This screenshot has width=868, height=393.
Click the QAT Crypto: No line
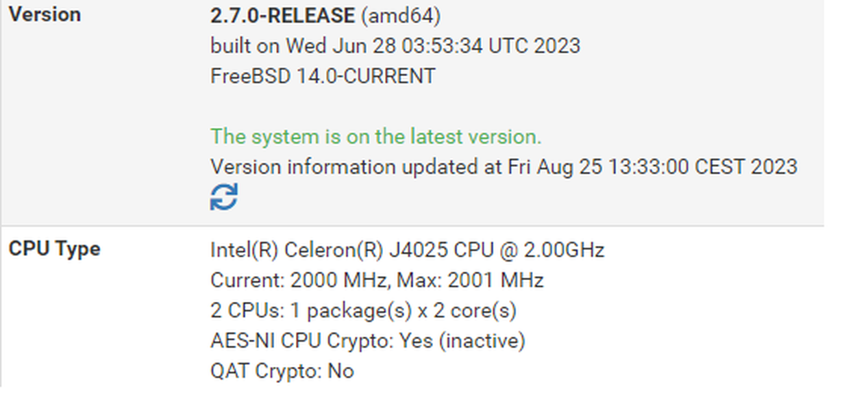(x=282, y=371)
